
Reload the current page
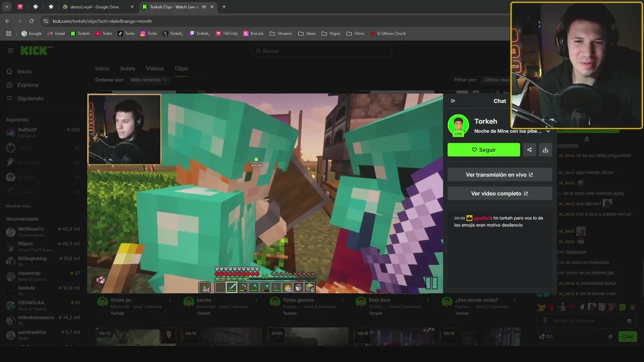[31, 21]
